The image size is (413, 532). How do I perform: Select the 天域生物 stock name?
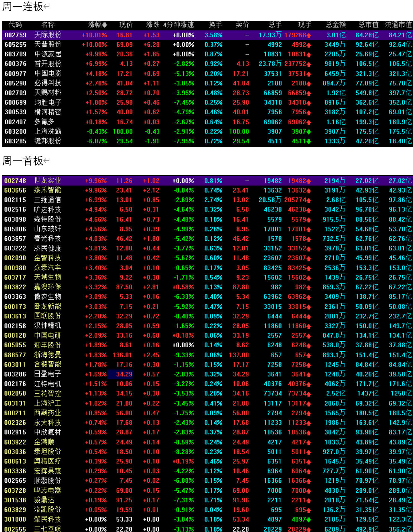[48, 277]
